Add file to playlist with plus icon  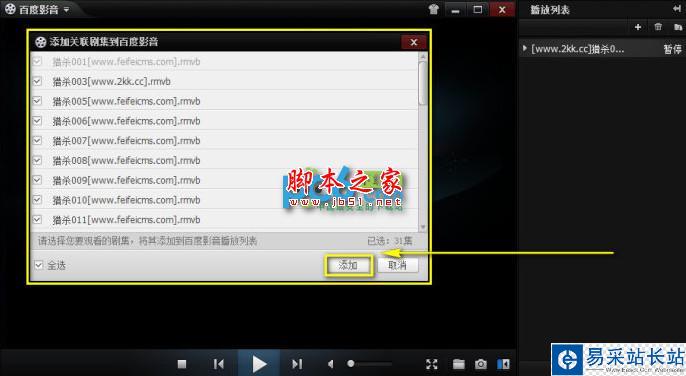638,27
